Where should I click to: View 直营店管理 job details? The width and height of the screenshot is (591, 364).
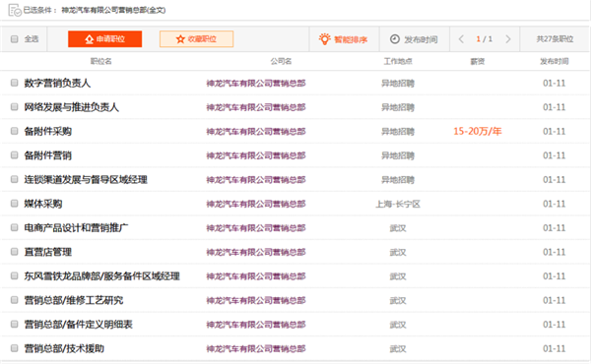(48, 252)
